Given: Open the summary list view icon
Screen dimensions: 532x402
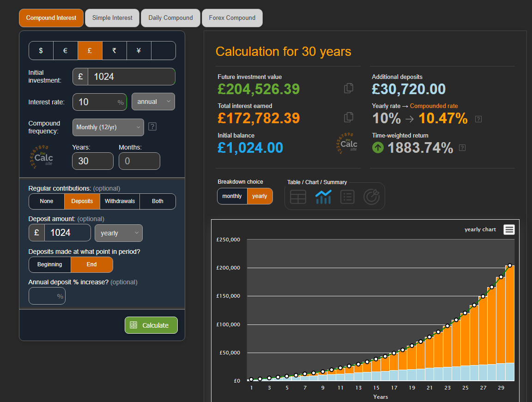Looking at the screenshot, I should click(347, 197).
